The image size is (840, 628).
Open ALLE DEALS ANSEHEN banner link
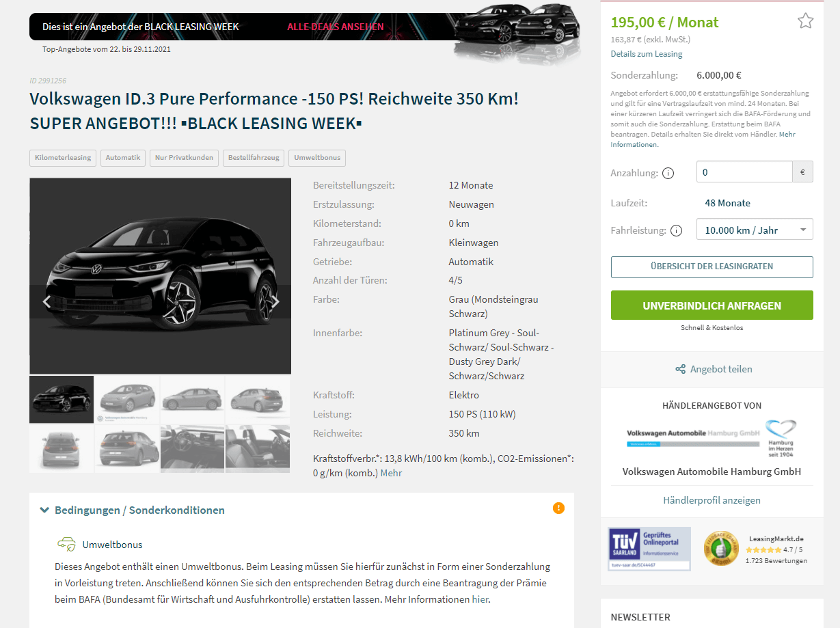[x=336, y=27]
